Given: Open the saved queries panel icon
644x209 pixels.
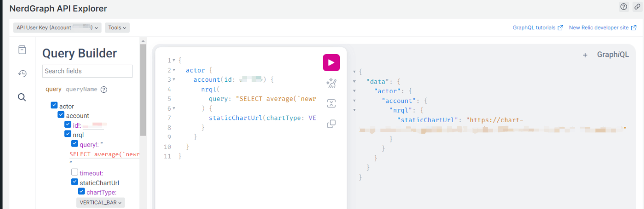Looking at the screenshot, I should coord(22,50).
